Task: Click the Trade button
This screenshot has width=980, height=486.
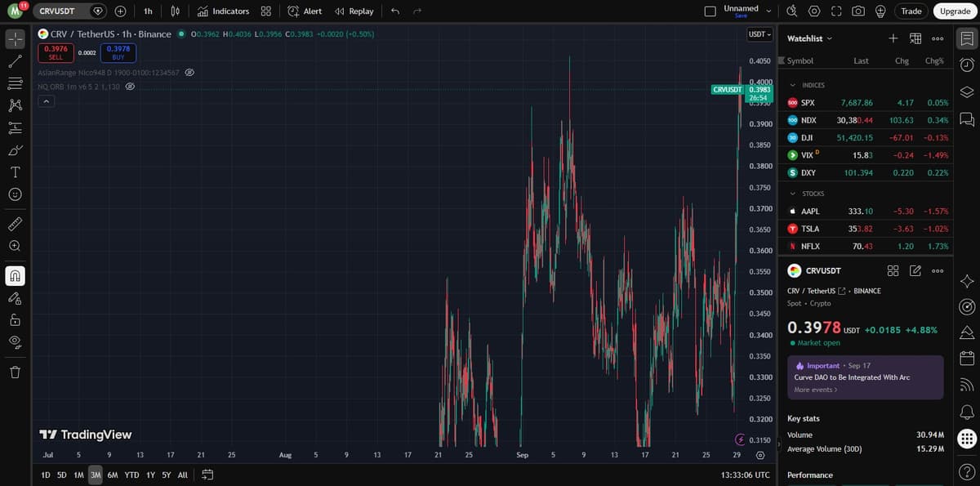Action: click(911, 11)
